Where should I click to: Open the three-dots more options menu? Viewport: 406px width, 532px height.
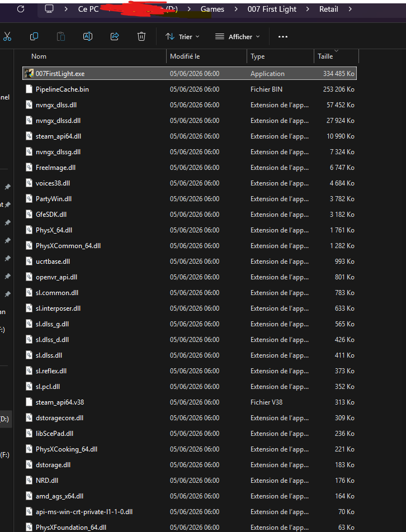coord(283,37)
